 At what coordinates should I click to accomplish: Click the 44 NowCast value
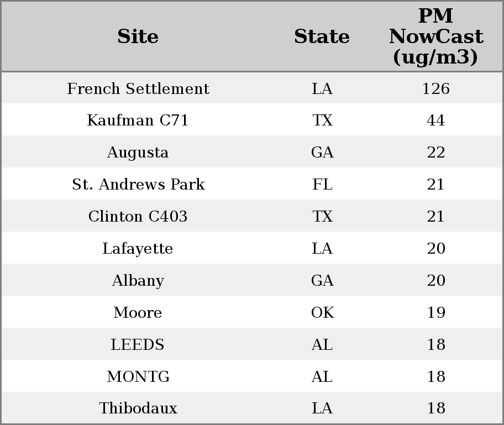(435, 120)
